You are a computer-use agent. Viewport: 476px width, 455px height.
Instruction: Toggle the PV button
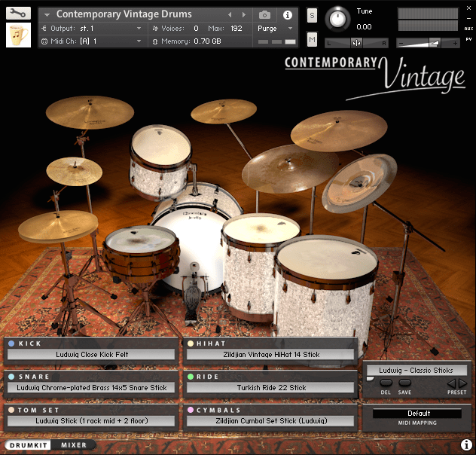coord(468,39)
